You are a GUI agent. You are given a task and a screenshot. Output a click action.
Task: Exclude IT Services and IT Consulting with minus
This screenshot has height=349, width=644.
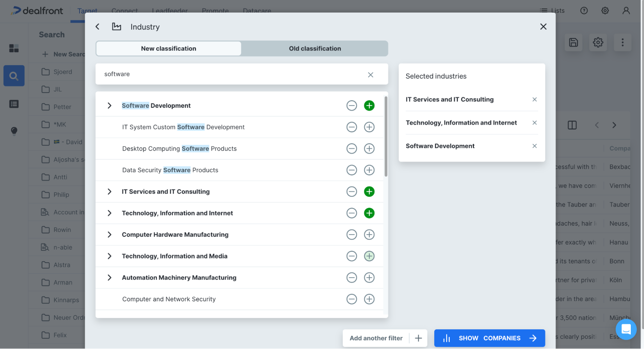tap(351, 191)
